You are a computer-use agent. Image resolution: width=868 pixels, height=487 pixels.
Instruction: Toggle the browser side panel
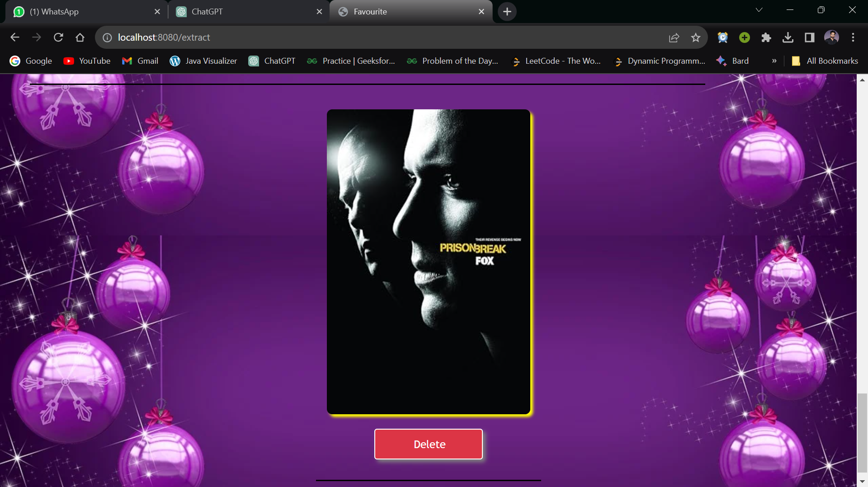(x=810, y=37)
